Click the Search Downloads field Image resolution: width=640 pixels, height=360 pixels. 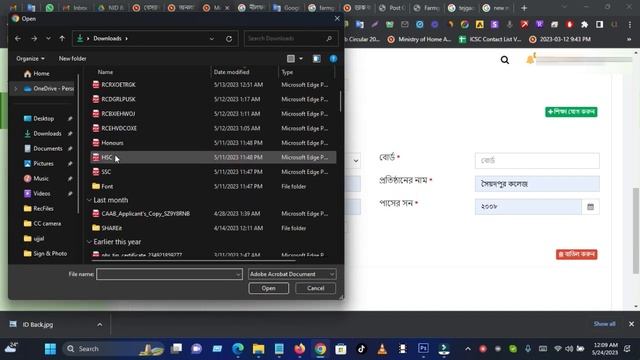tap(291, 38)
